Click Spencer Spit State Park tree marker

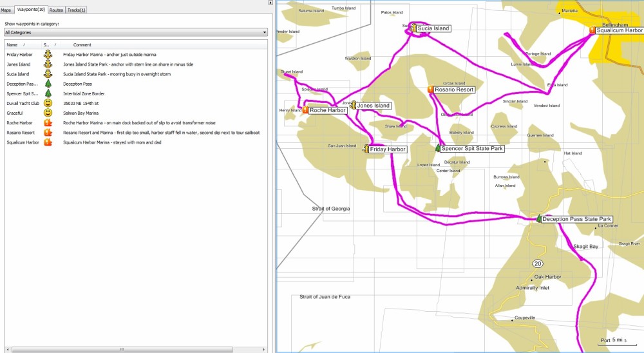coord(438,148)
